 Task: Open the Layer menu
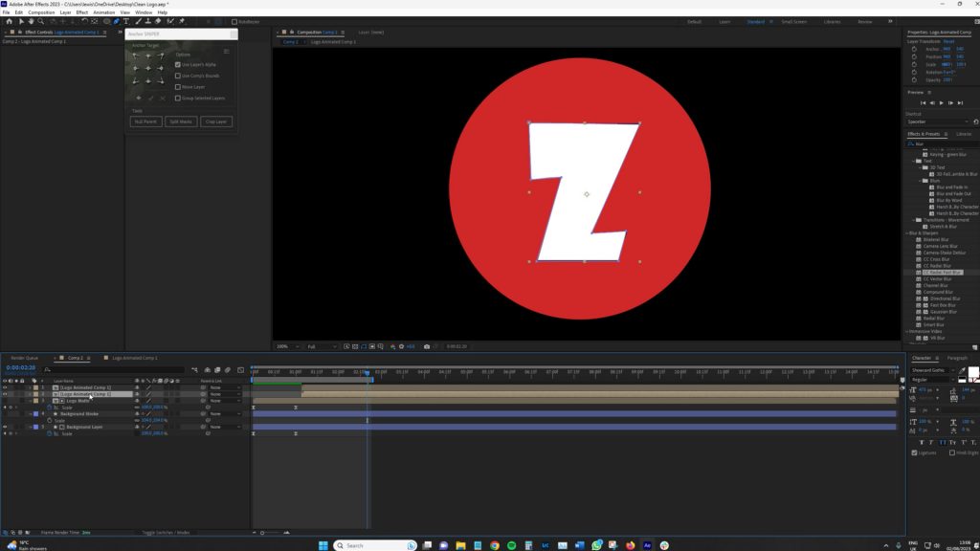(66, 12)
